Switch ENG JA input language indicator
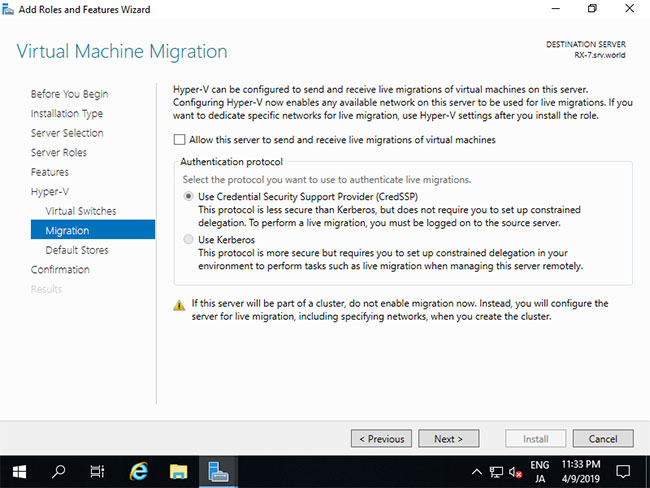Image resolution: width=650 pixels, height=488 pixels. (x=540, y=472)
